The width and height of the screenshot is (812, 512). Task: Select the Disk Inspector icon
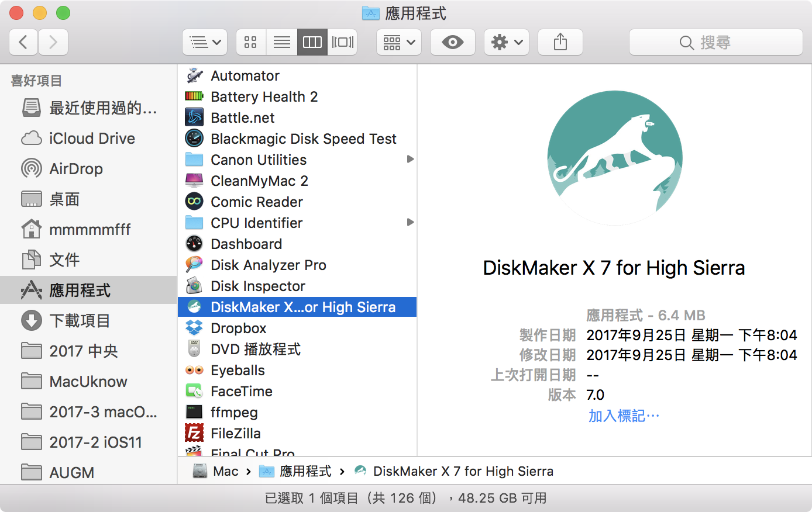click(x=194, y=286)
